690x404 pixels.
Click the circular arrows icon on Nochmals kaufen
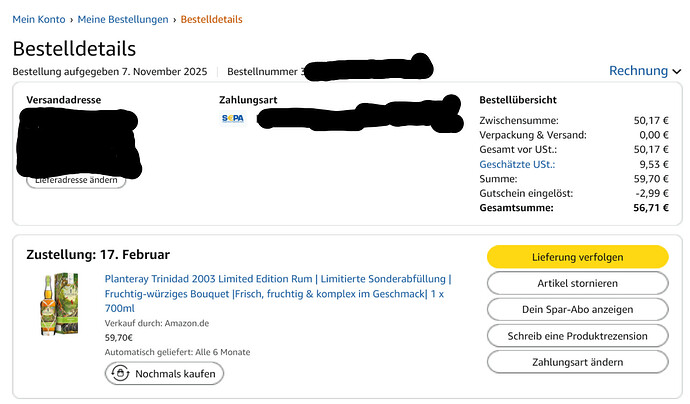tap(121, 373)
